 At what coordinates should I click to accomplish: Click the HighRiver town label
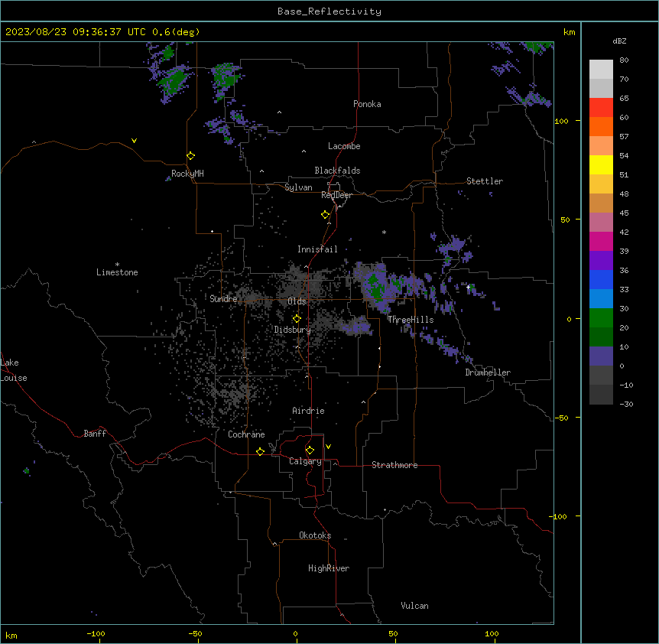click(329, 568)
